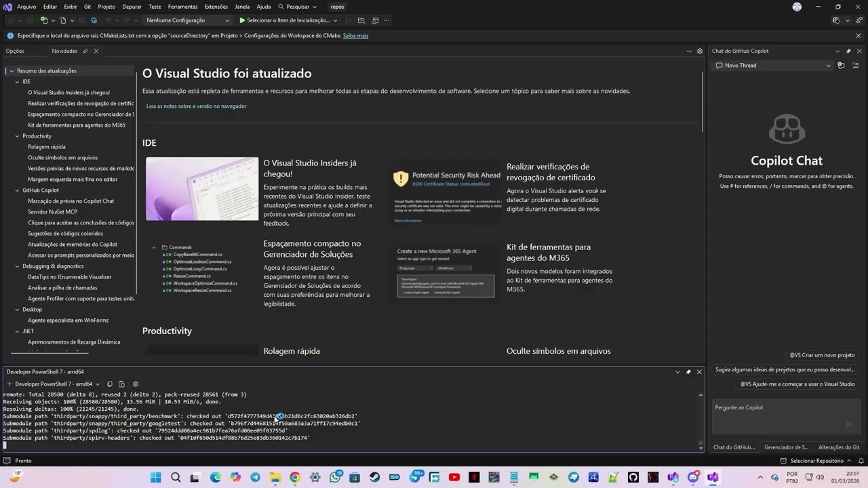The width and height of the screenshot is (868, 488).
Task: Collapse the Desktop tree section
Action: point(17,309)
